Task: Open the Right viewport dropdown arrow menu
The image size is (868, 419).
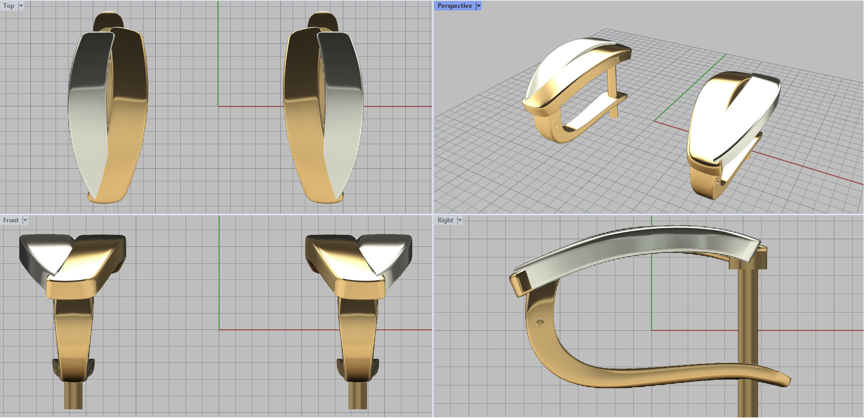Action: (x=459, y=220)
